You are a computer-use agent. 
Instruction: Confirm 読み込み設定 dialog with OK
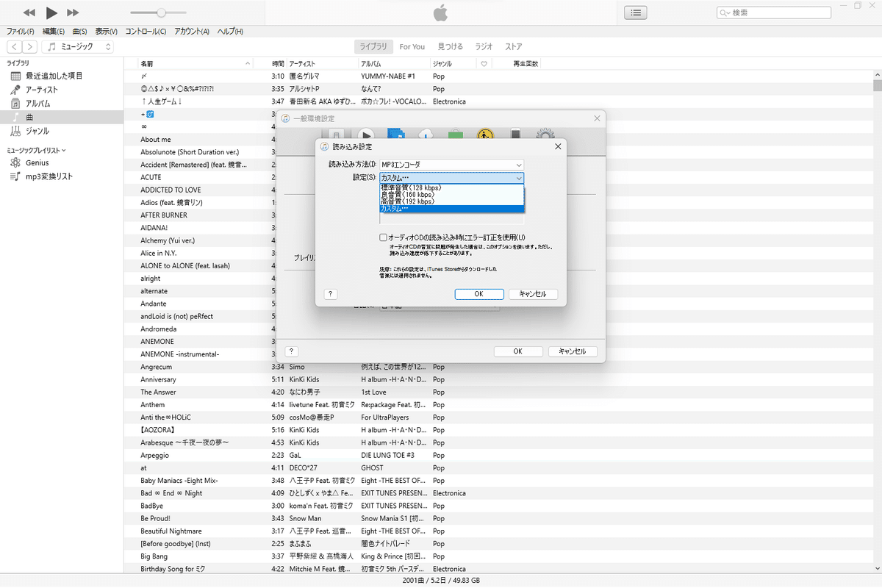pos(478,294)
